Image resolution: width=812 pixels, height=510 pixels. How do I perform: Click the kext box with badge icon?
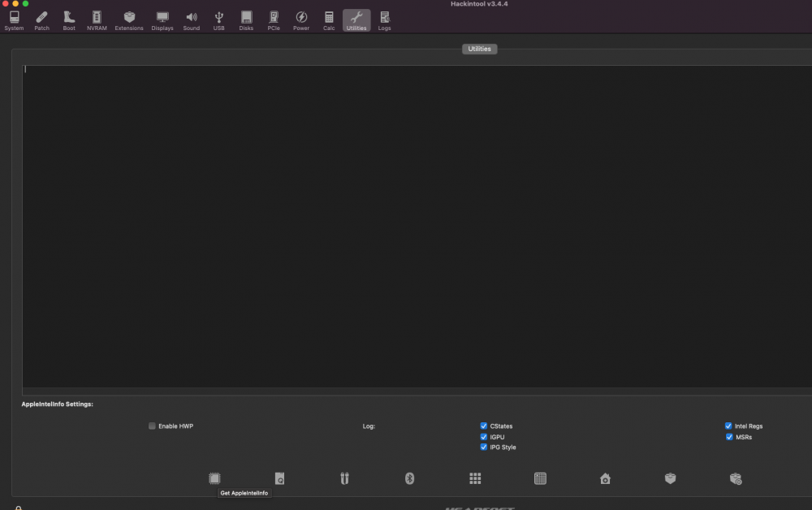[x=736, y=478]
